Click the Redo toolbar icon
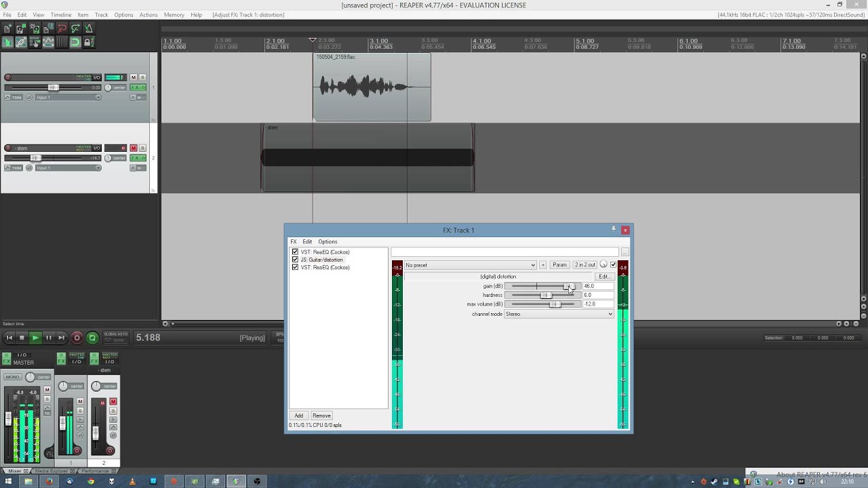This screenshot has height=488, width=868. [75, 28]
